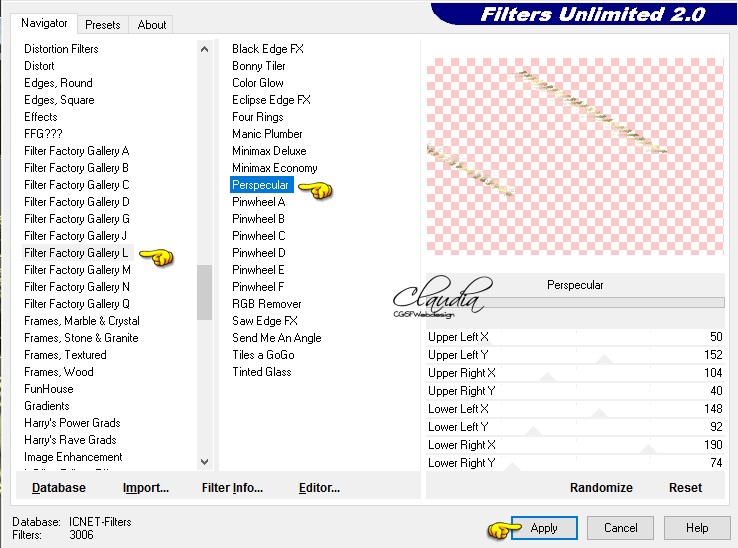Select the Effects category
This screenshot has height=548, width=738.
[40, 117]
